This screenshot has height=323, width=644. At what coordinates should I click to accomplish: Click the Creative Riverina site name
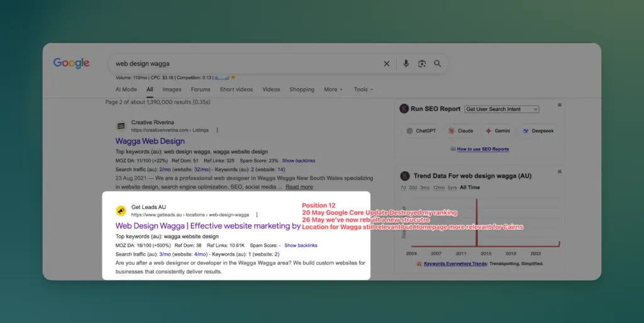coord(152,122)
